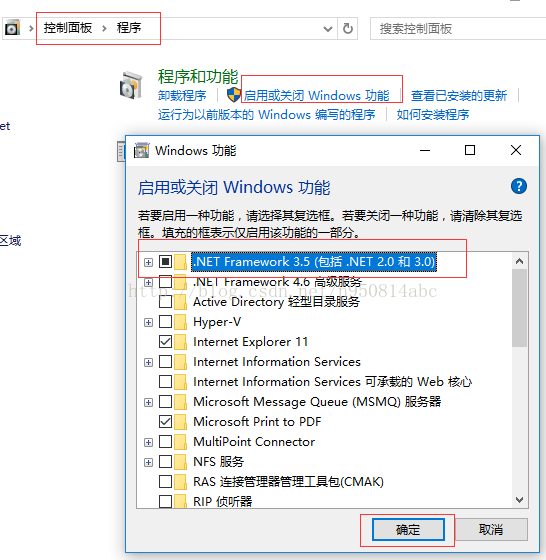Click the Microsoft Print to PDF folder icon
Screen dimensions: 546x560
coord(181,422)
